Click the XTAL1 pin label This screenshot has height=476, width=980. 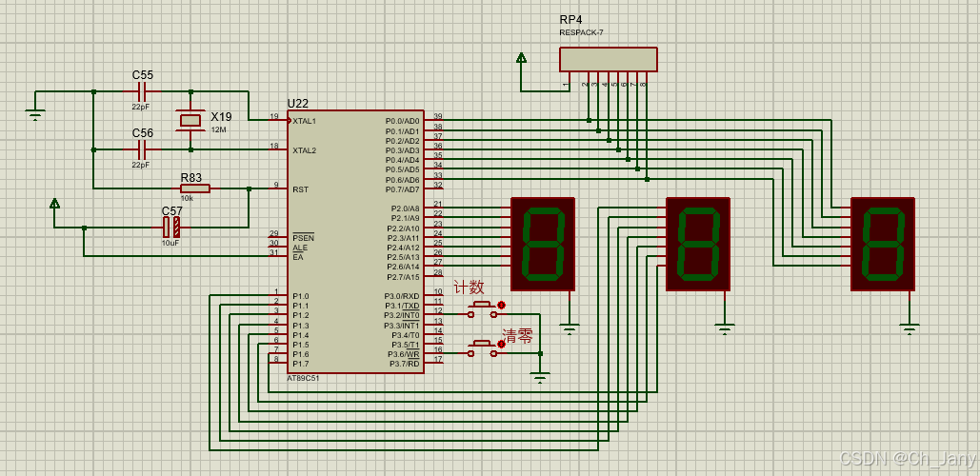[x=305, y=121]
